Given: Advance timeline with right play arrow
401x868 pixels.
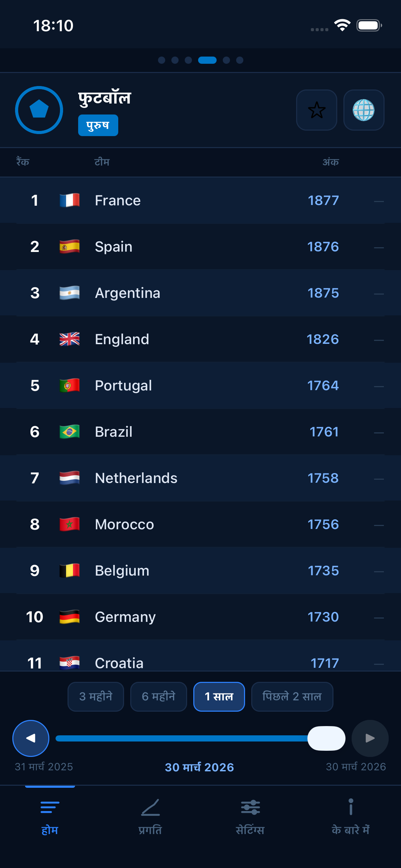Looking at the screenshot, I should click(x=369, y=739).
